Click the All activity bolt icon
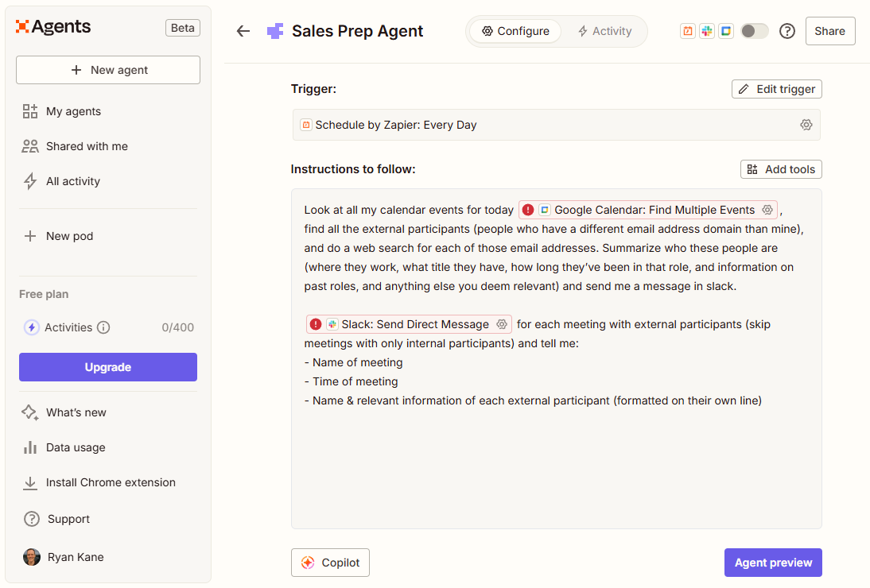Image resolution: width=870 pixels, height=588 pixels. [x=30, y=181]
